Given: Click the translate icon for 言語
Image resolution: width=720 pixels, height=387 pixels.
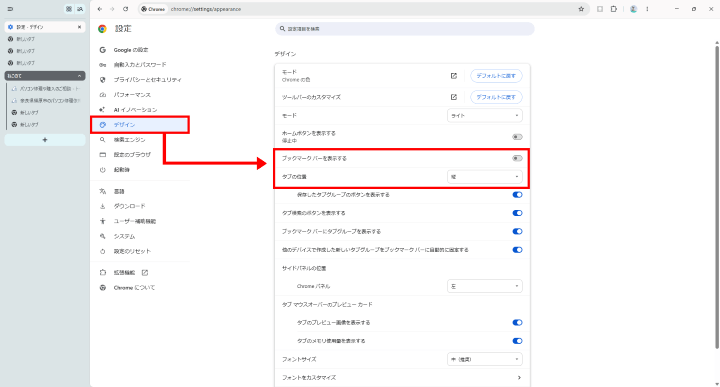Looking at the screenshot, I should click(x=103, y=191).
